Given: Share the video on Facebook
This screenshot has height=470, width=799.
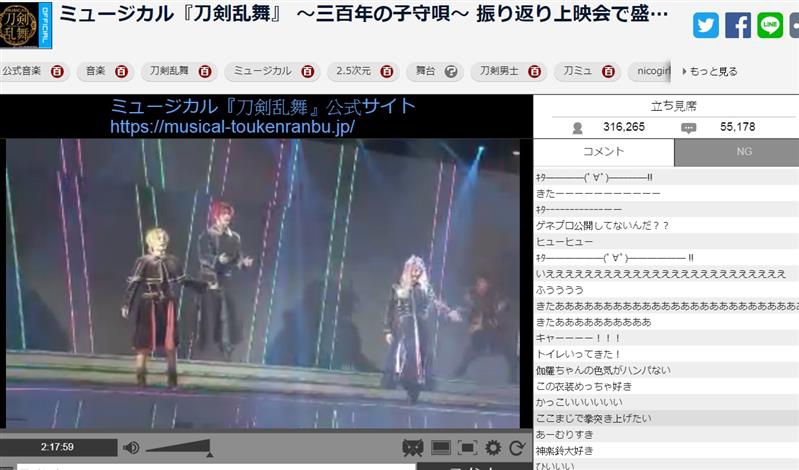Looking at the screenshot, I should pos(738,25).
